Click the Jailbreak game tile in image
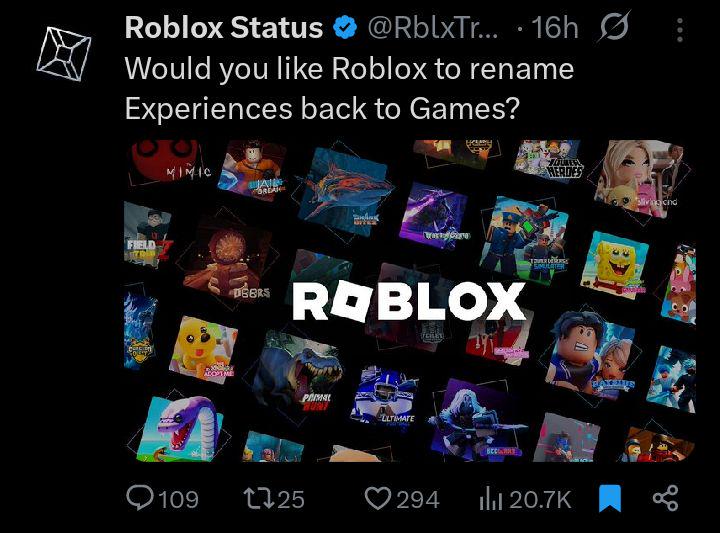Viewport: 720px width, 533px height. pyautogui.click(x=252, y=171)
